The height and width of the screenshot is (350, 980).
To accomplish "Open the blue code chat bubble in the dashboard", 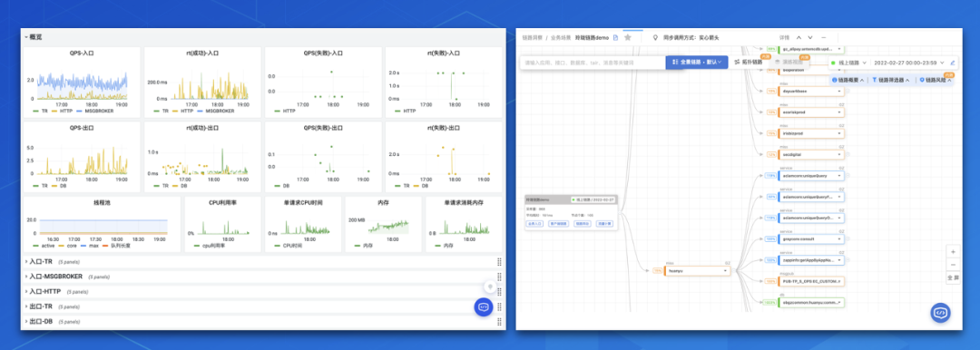I will 483,306.
